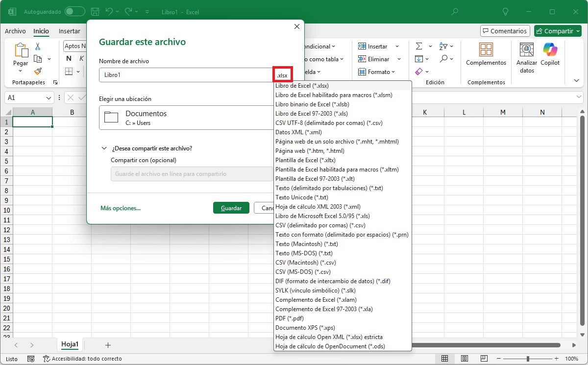Screen dimensions: 588x365
Task: Click the Compartir con input field
Action: coord(192,174)
